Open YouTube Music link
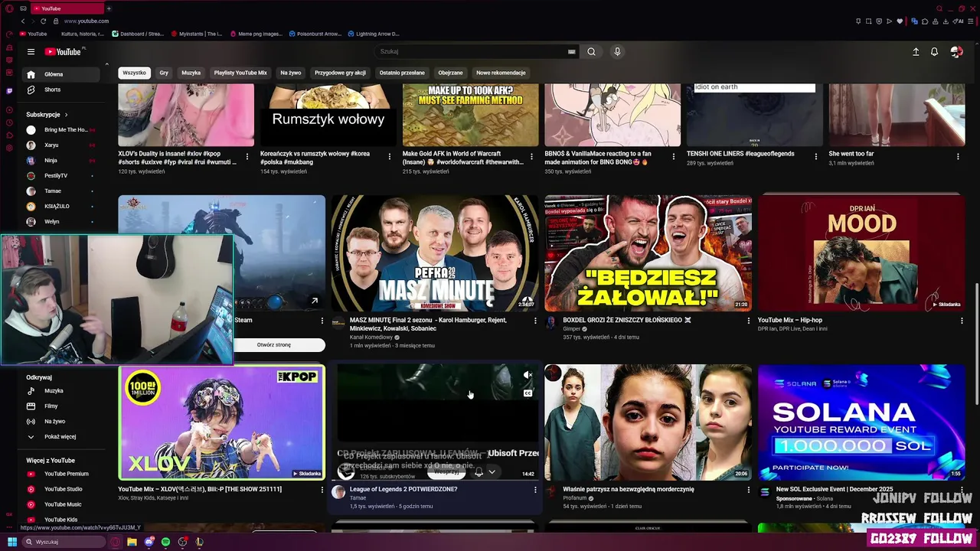 [61, 504]
